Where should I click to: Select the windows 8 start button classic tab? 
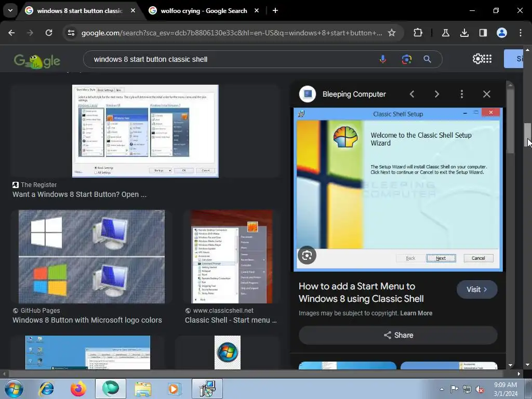point(79,11)
